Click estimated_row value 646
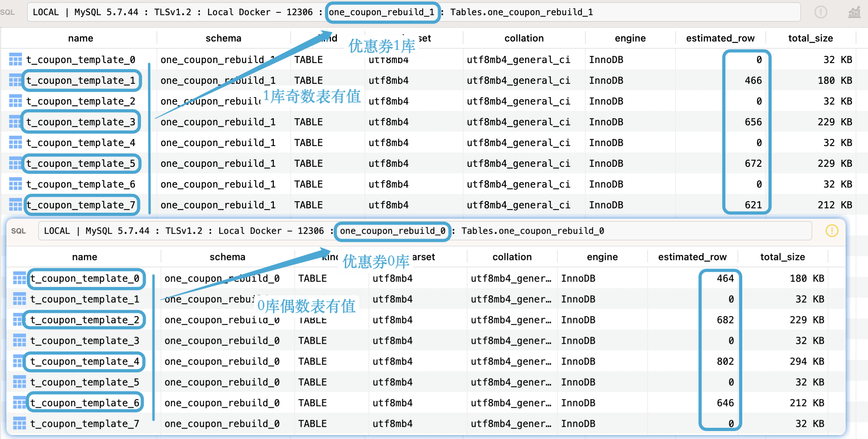Viewport: 868px width, 439px height. [725, 403]
